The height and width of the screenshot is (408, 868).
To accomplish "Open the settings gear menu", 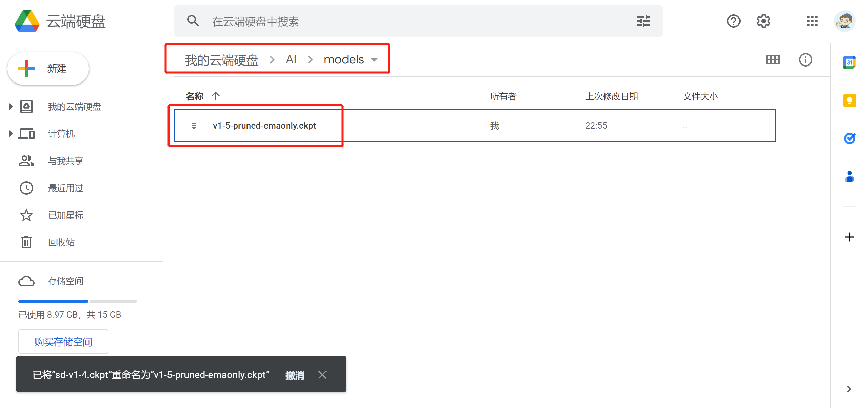I will click(763, 21).
